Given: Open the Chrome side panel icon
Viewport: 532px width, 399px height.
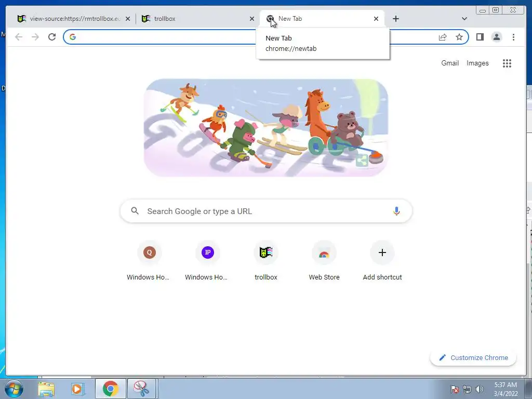Looking at the screenshot, I should click(480, 37).
